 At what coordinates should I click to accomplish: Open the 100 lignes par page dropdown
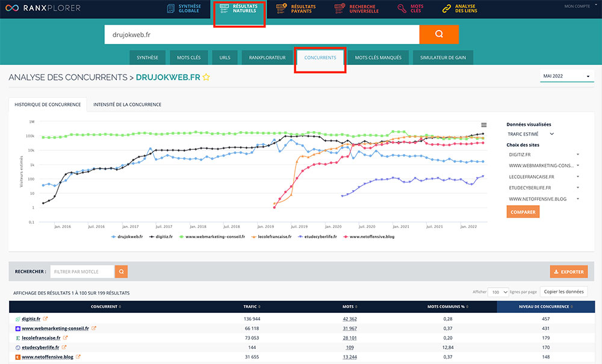tap(498, 292)
